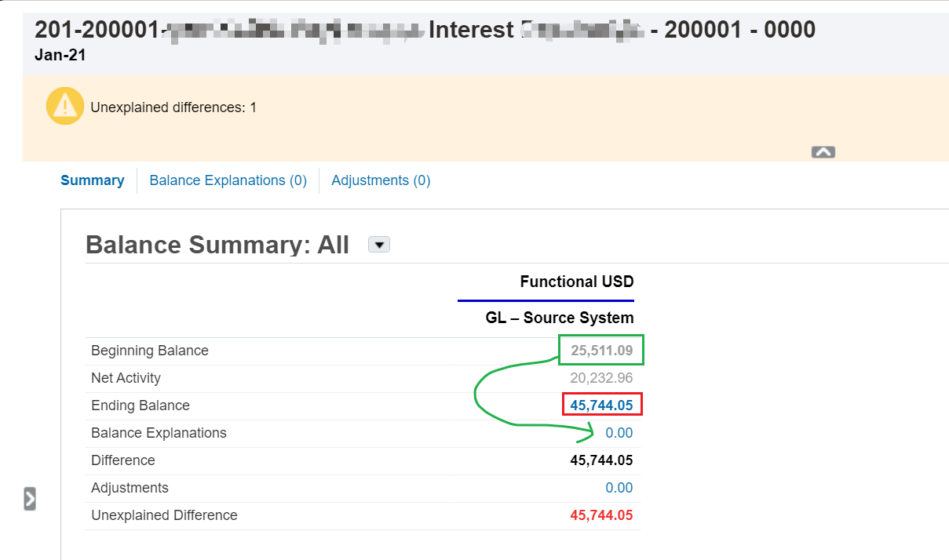Click the Balance Summary view selector arrow icon
Screen dimensions: 949x560
click(x=378, y=244)
